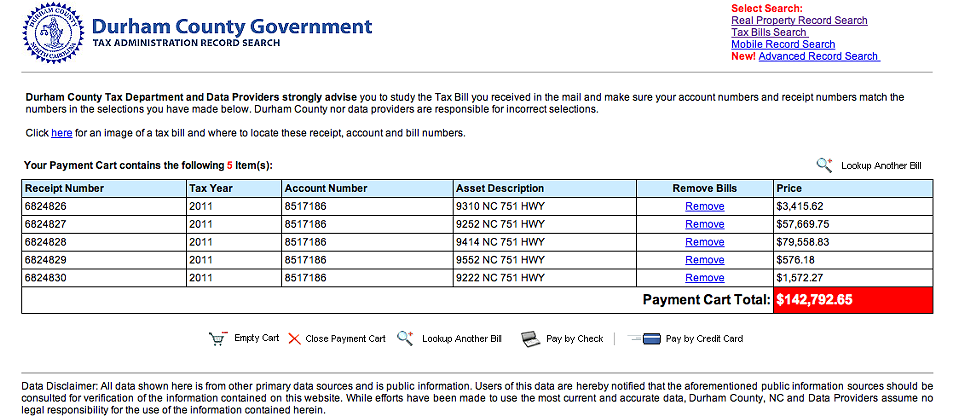Remove bill for 9252 NC 751 HWY

(705, 224)
